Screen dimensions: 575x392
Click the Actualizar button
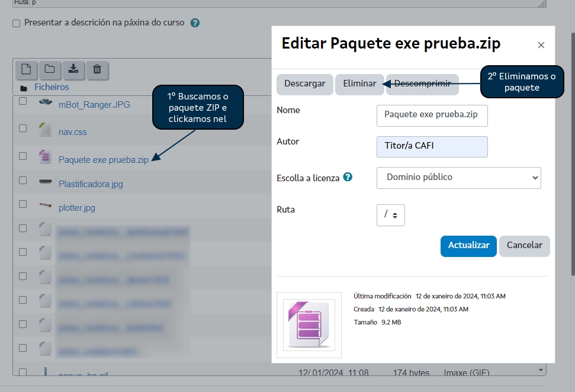tap(468, 245)
